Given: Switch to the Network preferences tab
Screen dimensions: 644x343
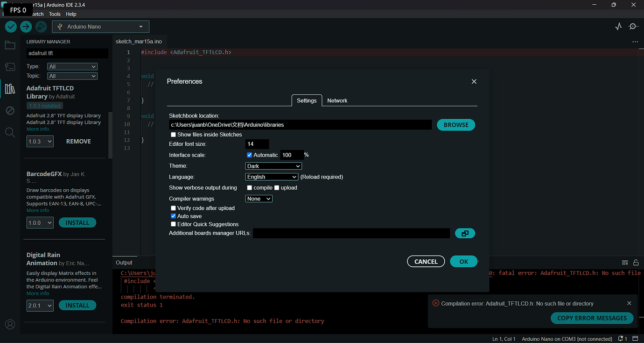Looking at the screenshot, I should pos(337,100).
